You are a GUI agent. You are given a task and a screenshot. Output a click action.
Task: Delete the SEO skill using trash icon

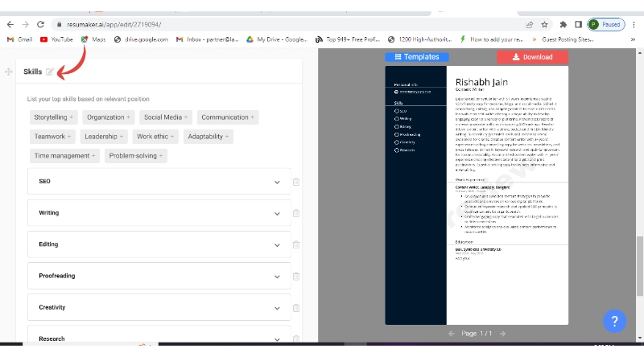click(296, 182)
